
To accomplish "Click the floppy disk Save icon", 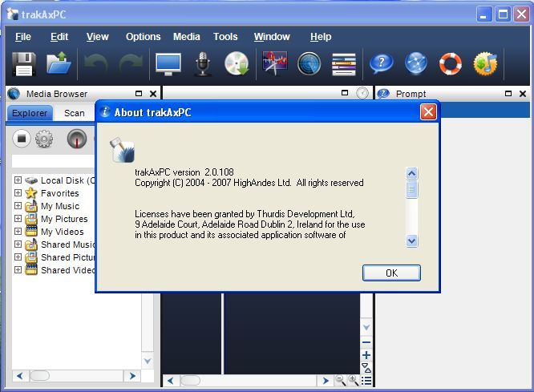I will click(23, 63).
